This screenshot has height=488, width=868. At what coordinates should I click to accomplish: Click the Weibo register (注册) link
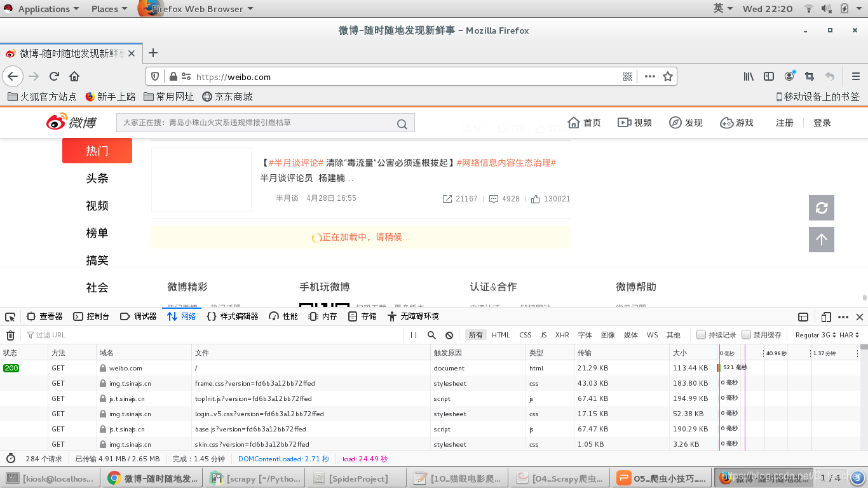[785, 123]
